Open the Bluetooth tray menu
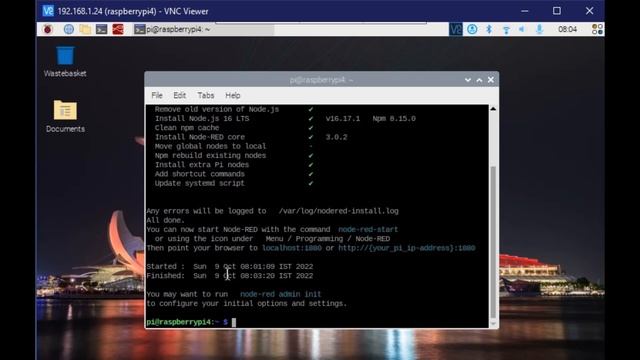Image resolution: width=640 pixels, height=360 pixels. pyautogui.click(x=489, y=29)
